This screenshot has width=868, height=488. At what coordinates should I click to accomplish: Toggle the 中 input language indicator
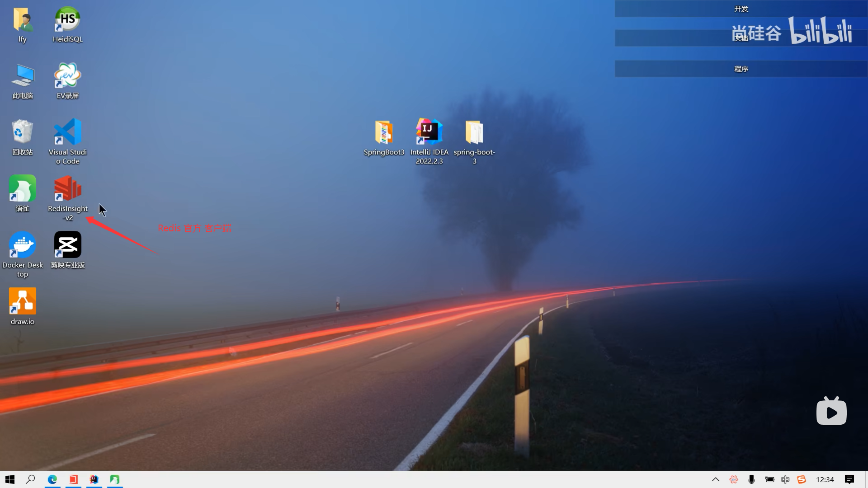click(785, 479)
